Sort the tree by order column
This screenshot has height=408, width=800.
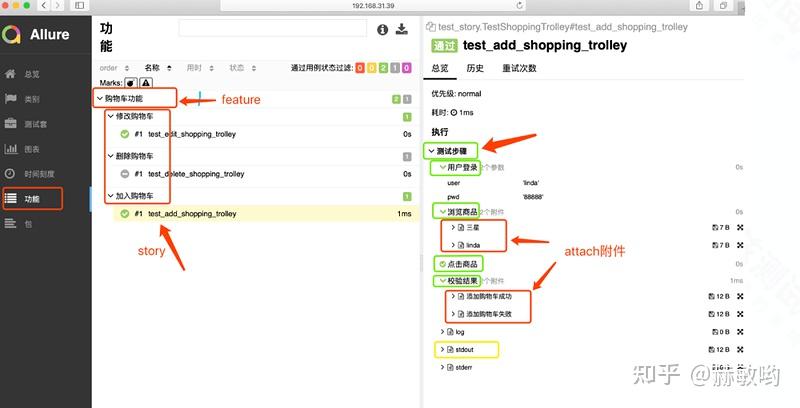coord(114,68)
